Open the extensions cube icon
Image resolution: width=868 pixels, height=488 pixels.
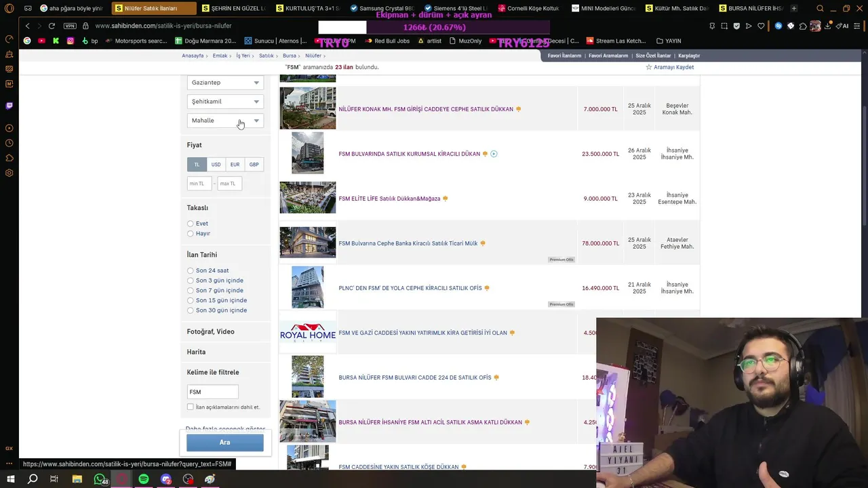803,26
